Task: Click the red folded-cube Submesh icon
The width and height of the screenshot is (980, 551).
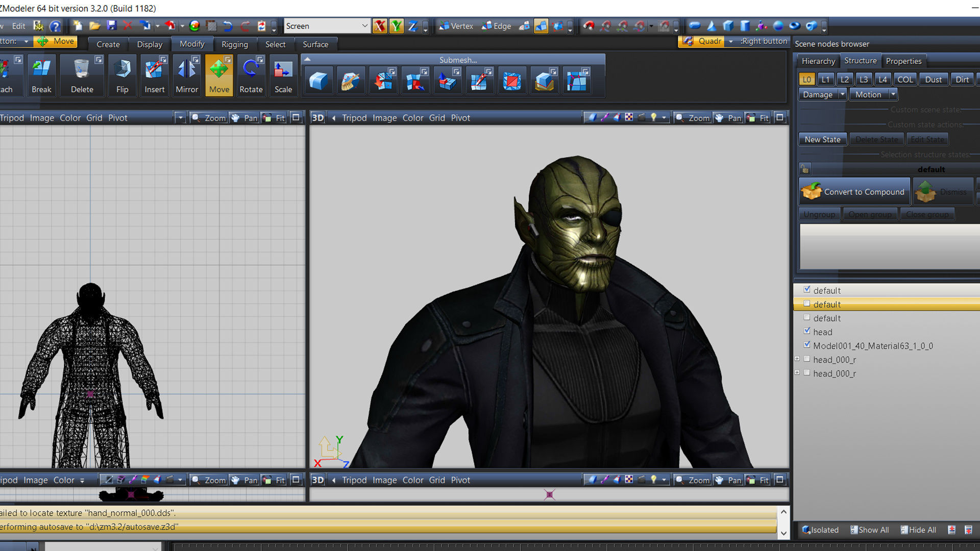Action: click(512, 81)
